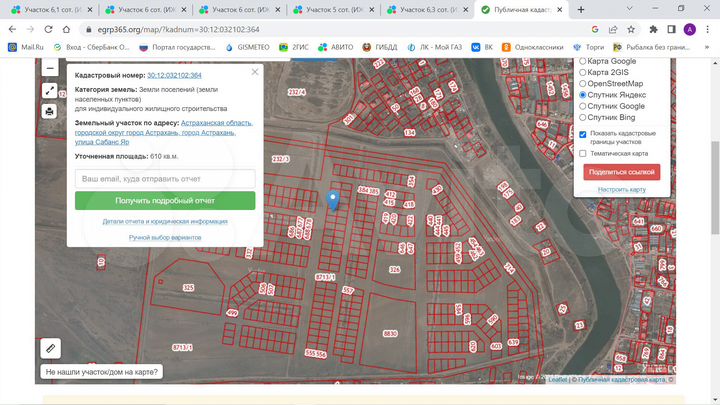Select the OpenStreetMap layer option
This screenshot has width=720, height=405.
[x=583, y=83]
